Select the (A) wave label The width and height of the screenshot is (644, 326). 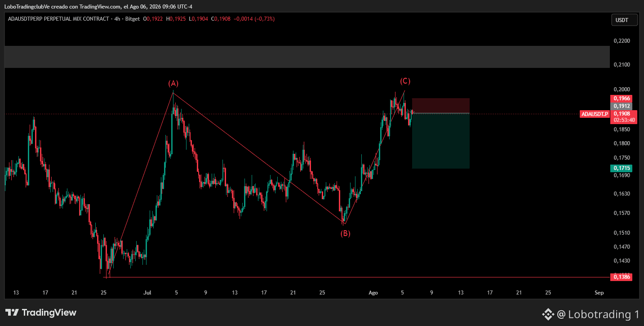click(173, 83)
